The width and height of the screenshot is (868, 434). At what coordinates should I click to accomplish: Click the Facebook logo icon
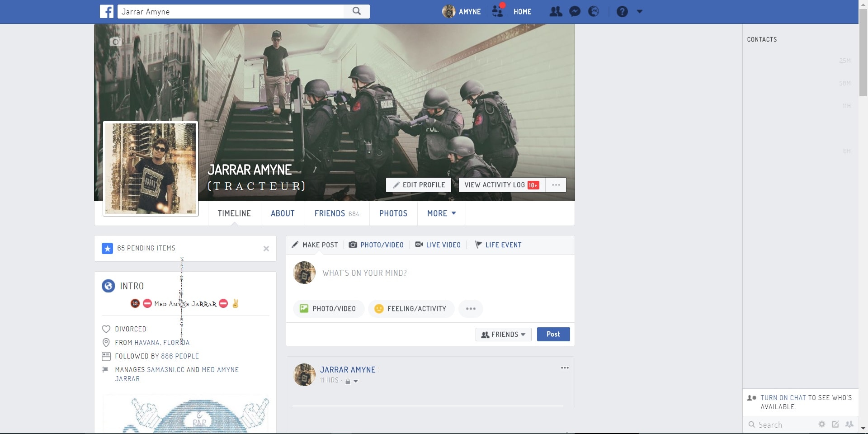[107, 11]
